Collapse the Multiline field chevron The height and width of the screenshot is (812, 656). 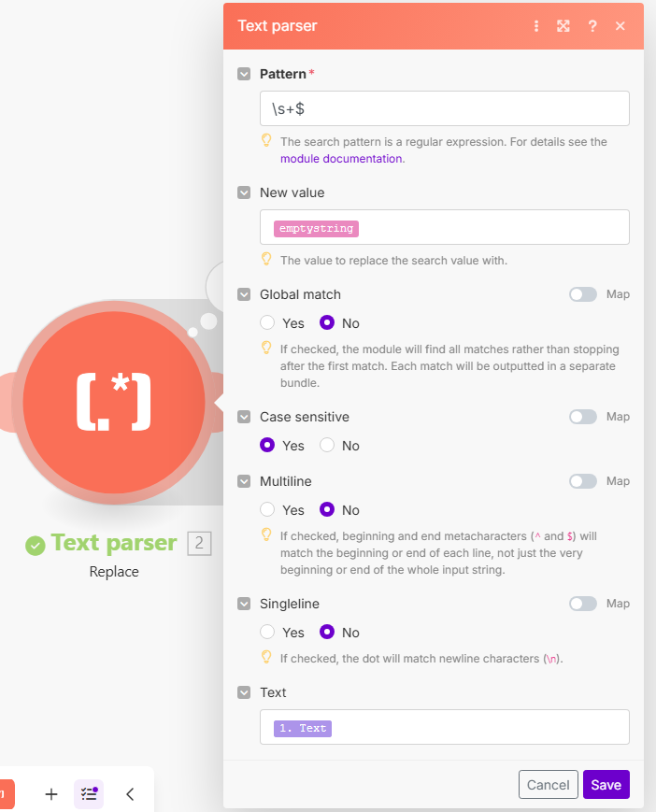point(244,481)
